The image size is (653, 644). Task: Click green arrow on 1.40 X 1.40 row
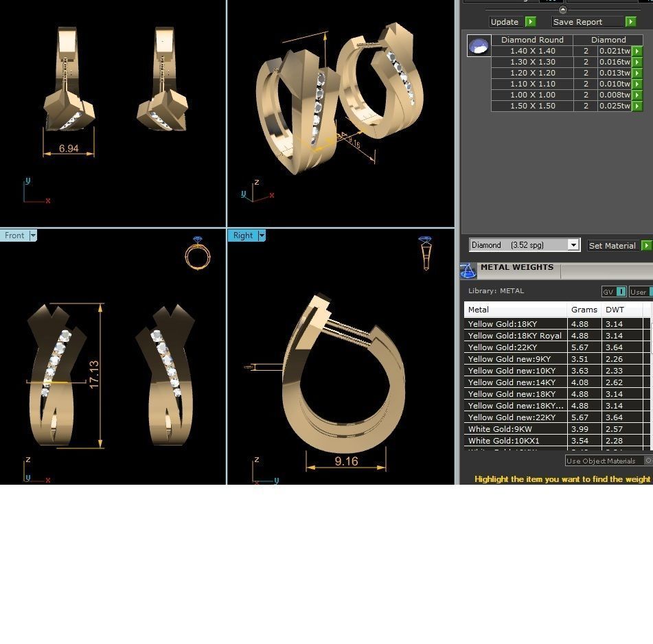(x=637, y=51)
